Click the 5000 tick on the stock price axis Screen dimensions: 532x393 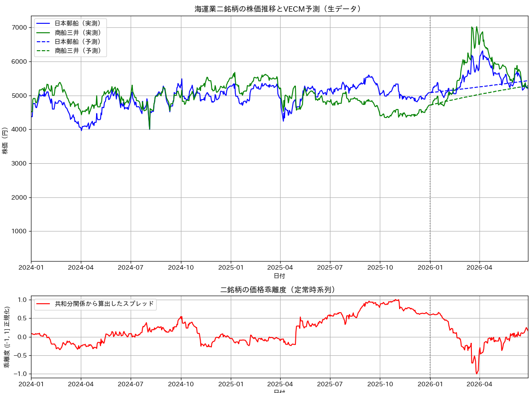pyautogui.click(x=19, y=96)
